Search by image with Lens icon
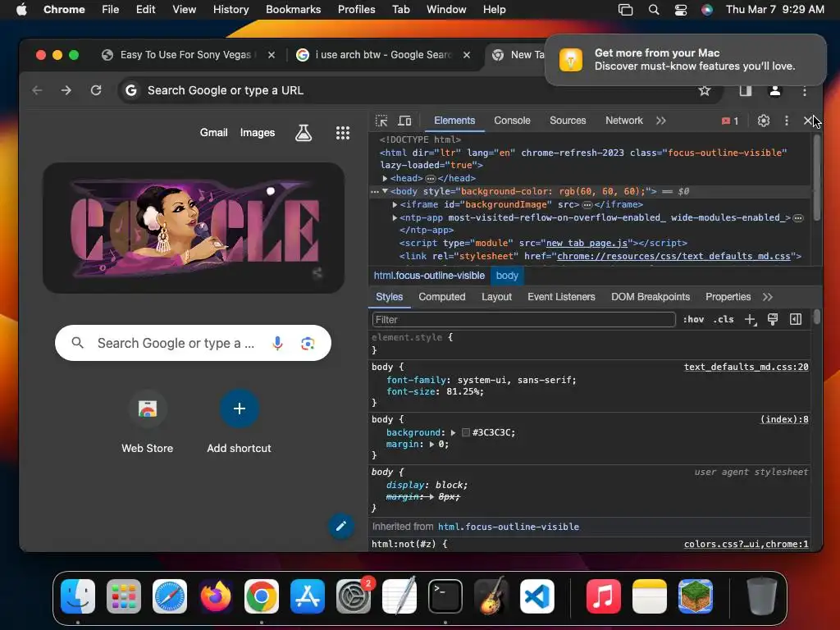This screenshot has width=840, height=630. pyautogui.click(x=308, y=344)
